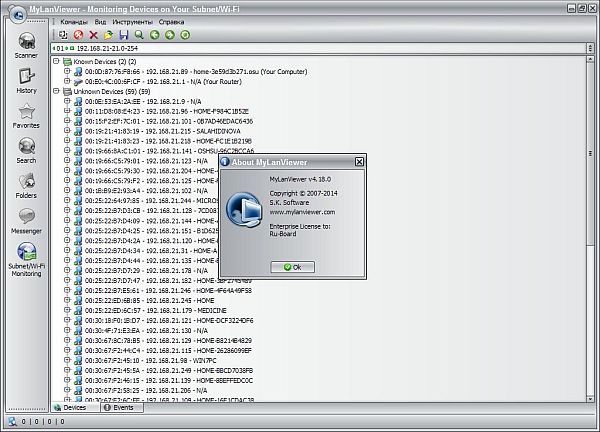Expand the 192.168.21.89 Your Computer entry
Viewport: 600px width, 432px height.
[67, 71]
